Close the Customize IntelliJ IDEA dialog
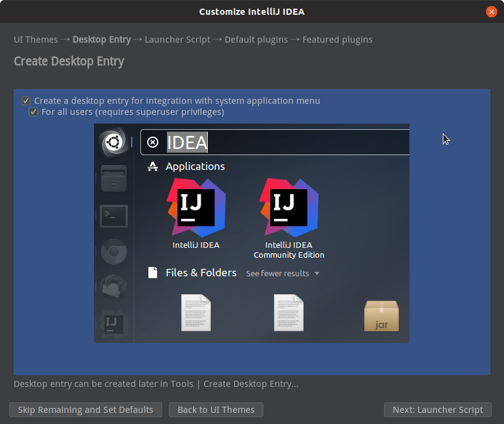Image resolution: width=504 pixels, height=424 pixels. (491, 12)
